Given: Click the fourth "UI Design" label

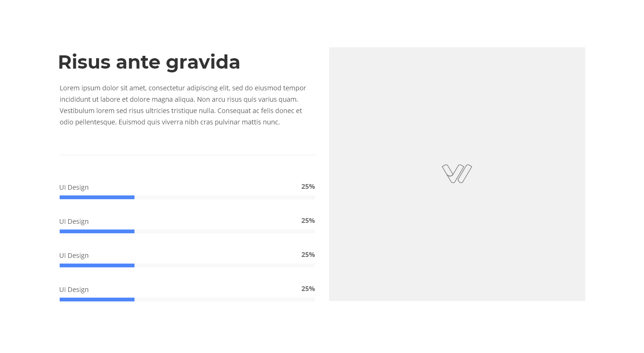Looking at the screenshot, I should tap(74, 290).
